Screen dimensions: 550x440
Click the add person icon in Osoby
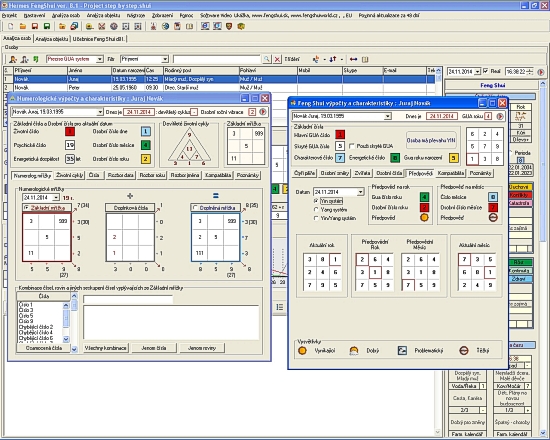13,59
